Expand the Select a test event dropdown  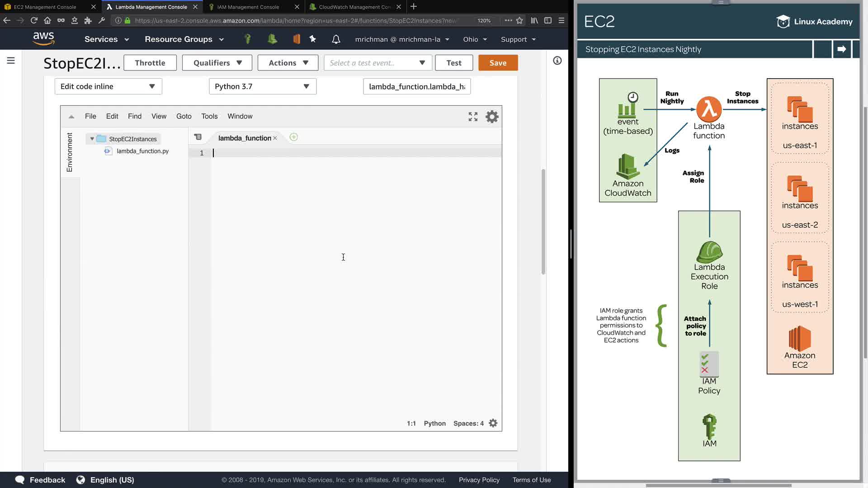click(378, 63)
